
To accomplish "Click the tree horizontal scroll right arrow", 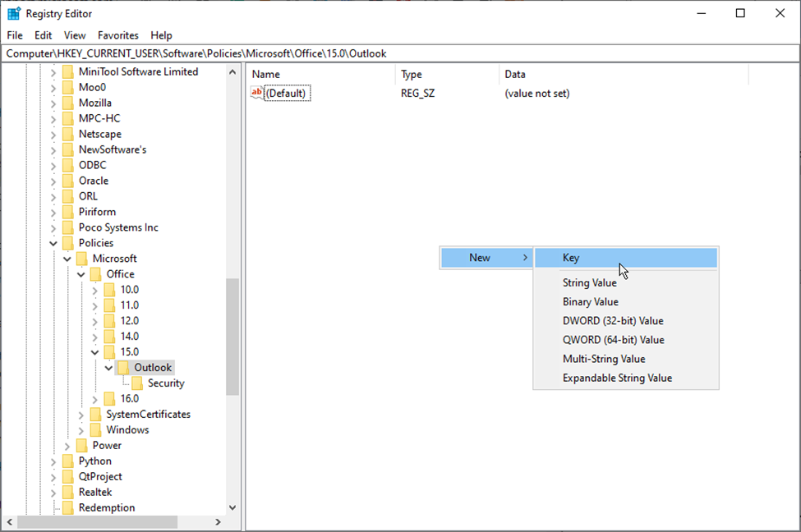I will click(219, 522).
